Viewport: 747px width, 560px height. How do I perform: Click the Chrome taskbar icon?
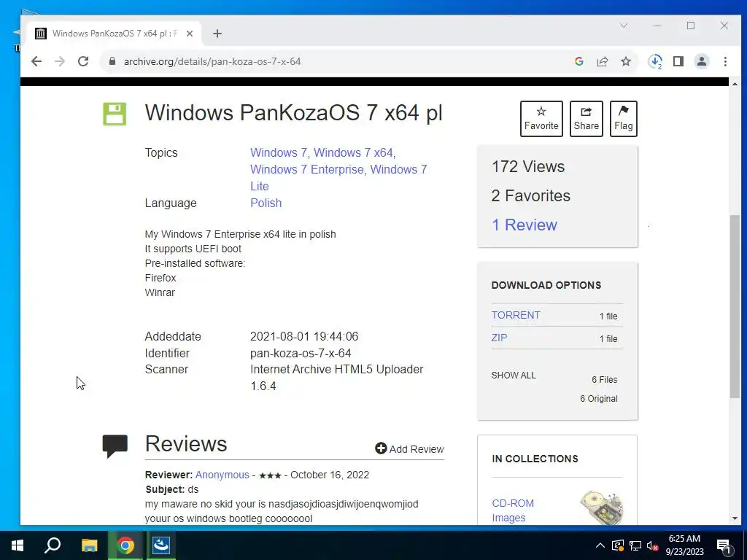coord(125,545)
